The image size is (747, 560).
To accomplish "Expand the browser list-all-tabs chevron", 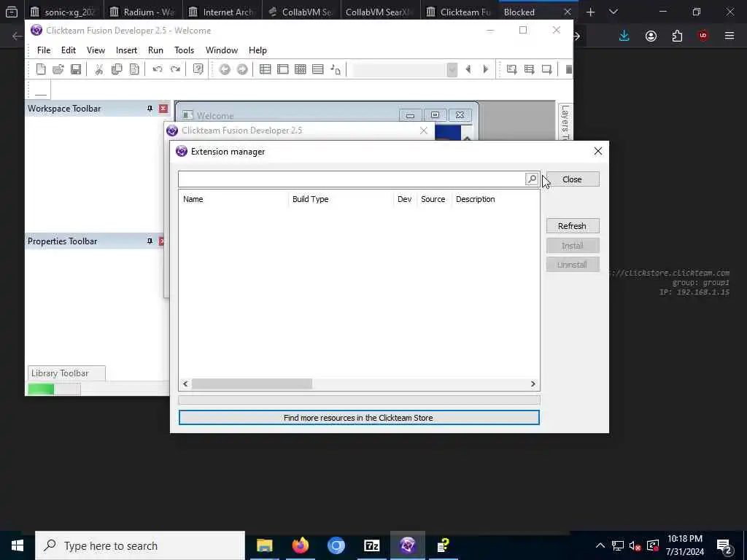I will (614, 12).
